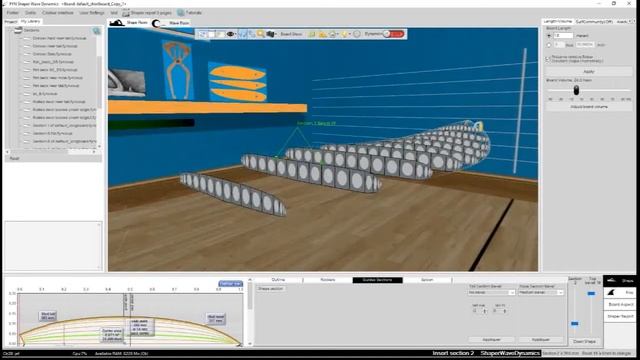Adjust the Section vertical slider handle
This screenshot has height=360, width=640.
point(575,324)
